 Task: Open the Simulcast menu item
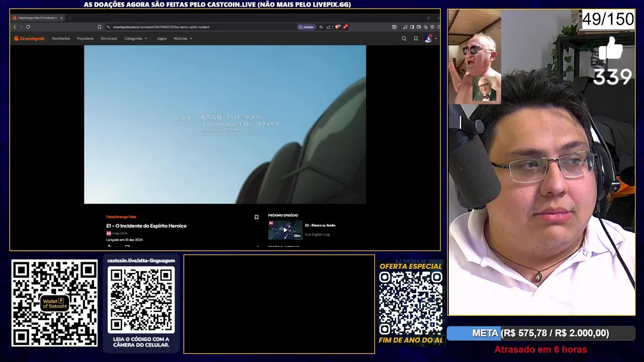pos(109,38)
